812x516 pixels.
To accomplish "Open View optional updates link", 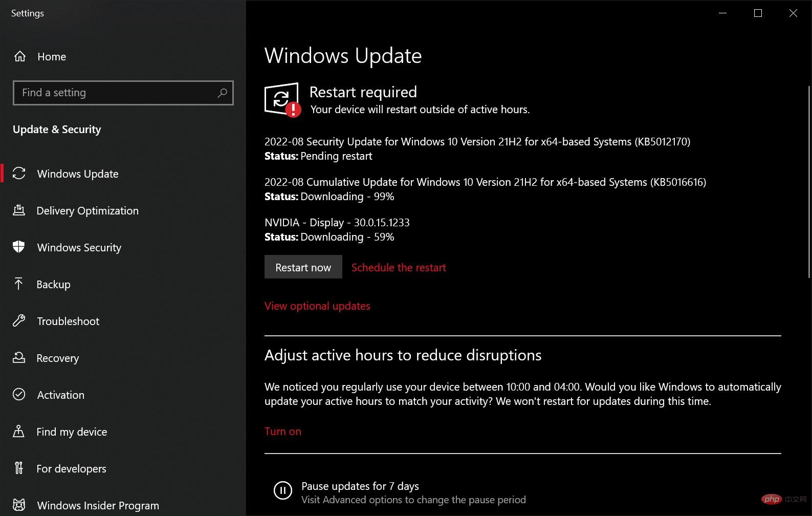I will click(x=317, y=306).
